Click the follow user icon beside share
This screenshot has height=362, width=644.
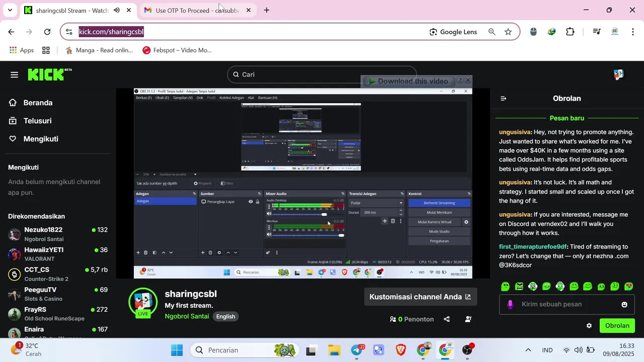468,319
